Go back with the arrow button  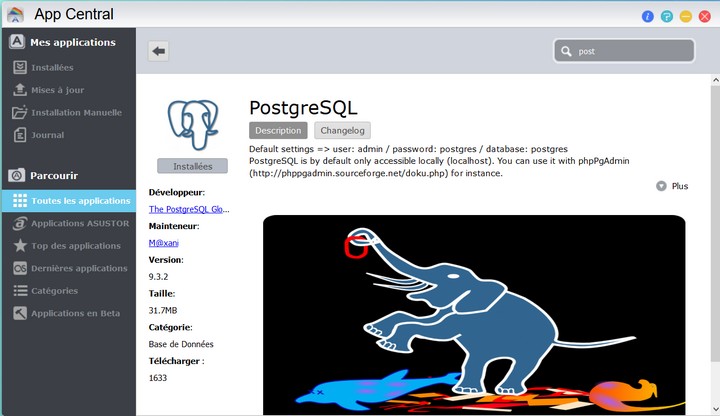coord(158,51)
